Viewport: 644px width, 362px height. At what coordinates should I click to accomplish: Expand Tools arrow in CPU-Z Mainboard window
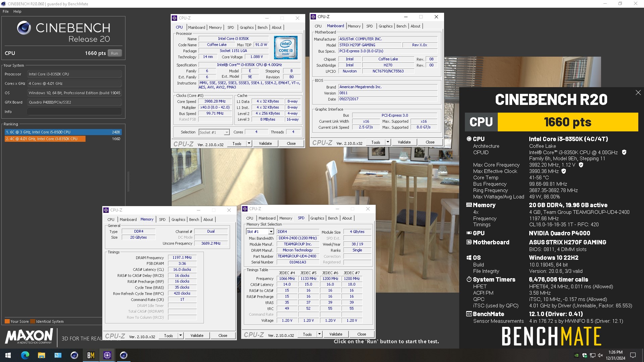pyautogui.click(x=388, y=142)
